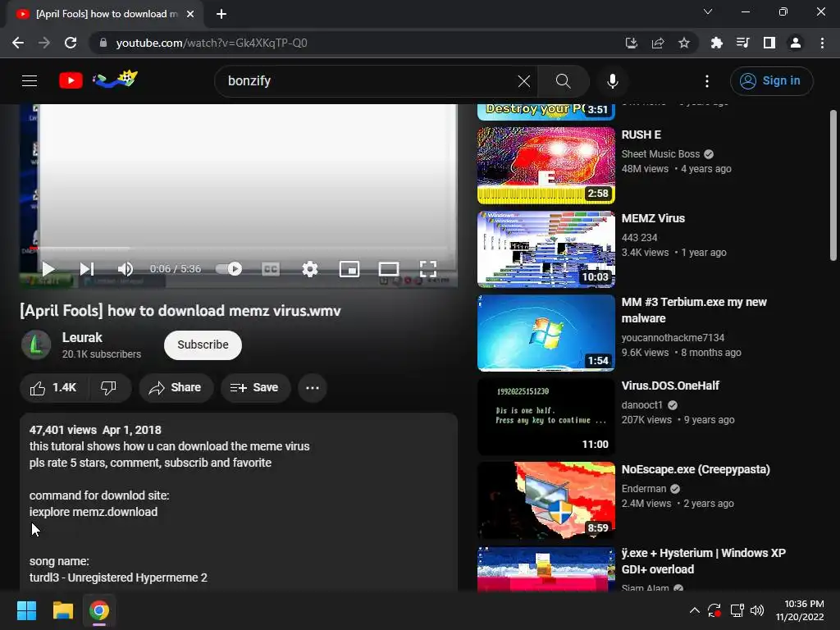
Task: Open Chrome media control icon
Action: pos(742,43)
